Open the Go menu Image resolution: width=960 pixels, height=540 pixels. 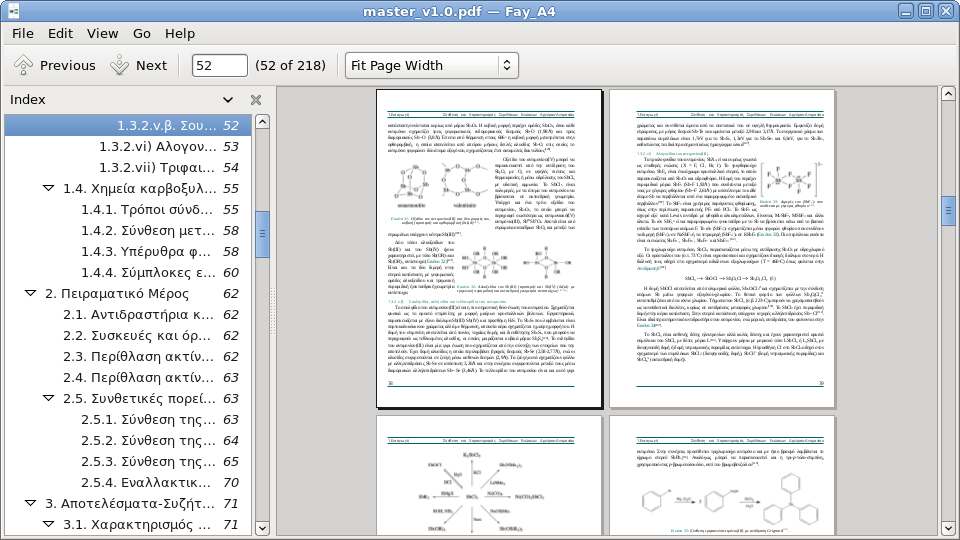tap(142, 33)
